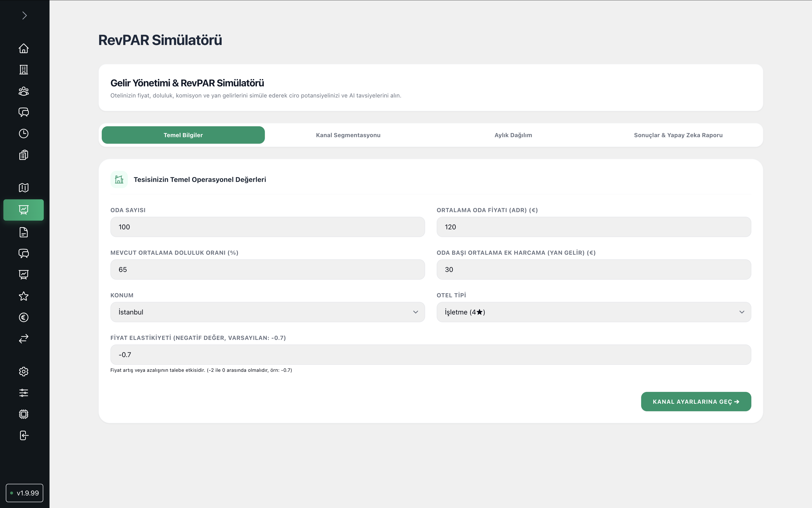Open the Home icon in the sidebar
This screenshot has width=812, height=508.
(23, 48)
